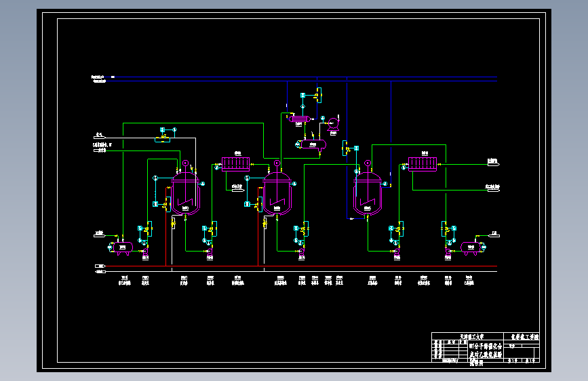This screenshot has height=381, width=588.
Task: Select the leftmost stirred reactor vessel
Action: pos(186,195)
